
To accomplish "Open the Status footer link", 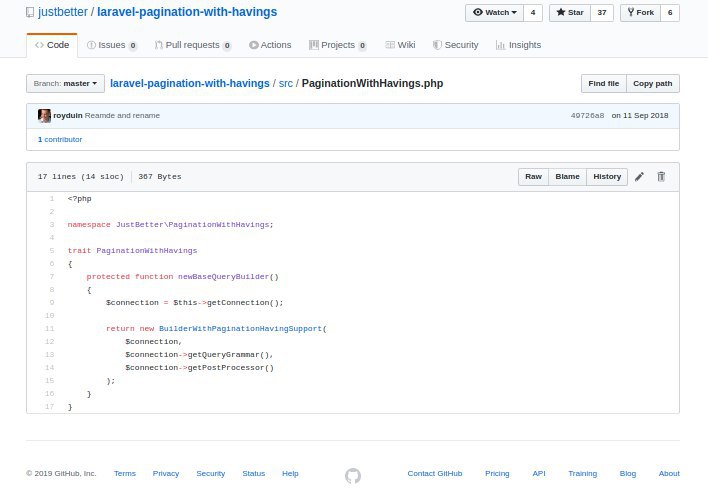I will [x=254, y=473].
